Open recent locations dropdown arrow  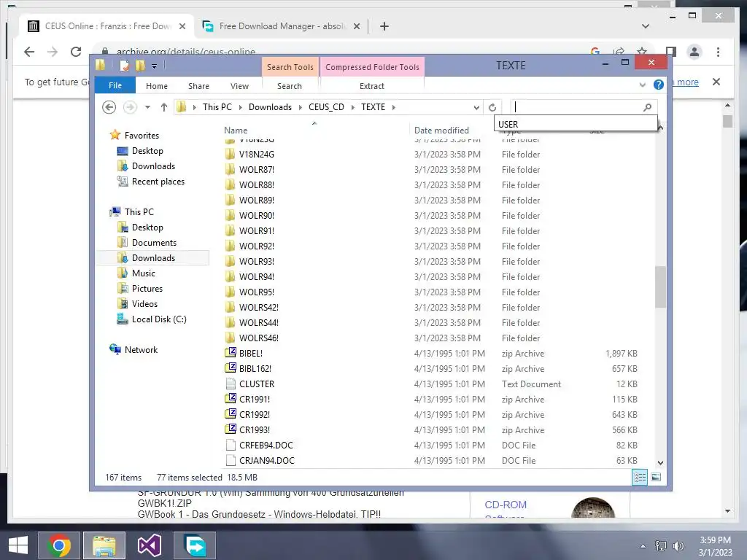147,107
